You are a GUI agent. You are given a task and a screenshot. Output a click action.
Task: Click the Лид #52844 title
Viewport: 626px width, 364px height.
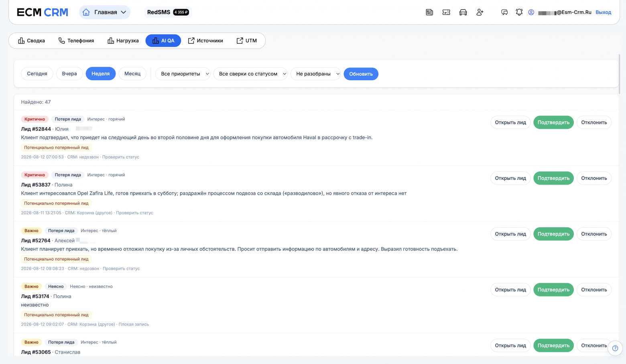(36, 129)
